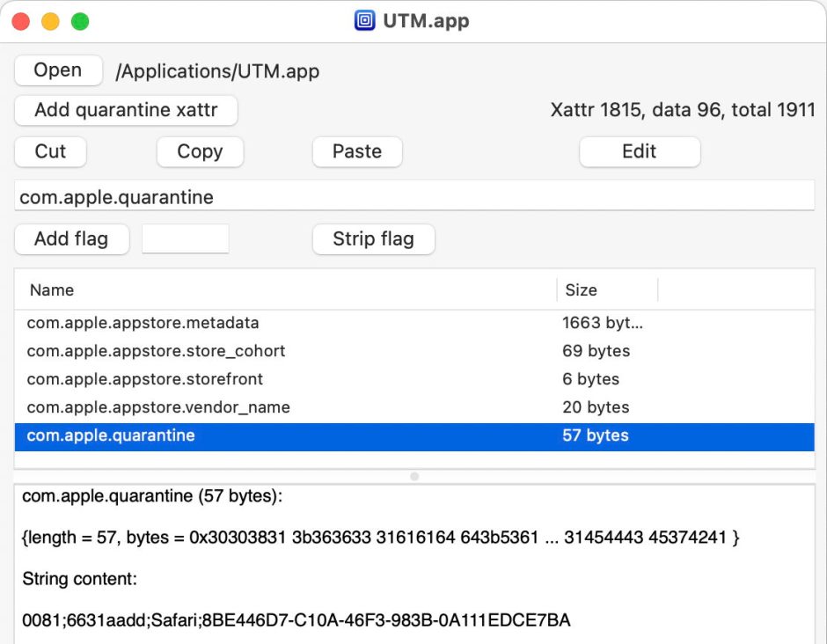Sort by the Name column header

[x=285, y=289]
